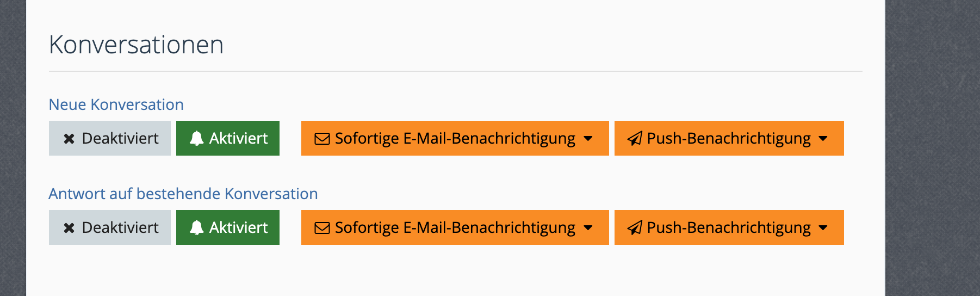980x296 pixels.
Task: Select the Deaktiviert label for Neue Konversation
Action: click(120, 138)
